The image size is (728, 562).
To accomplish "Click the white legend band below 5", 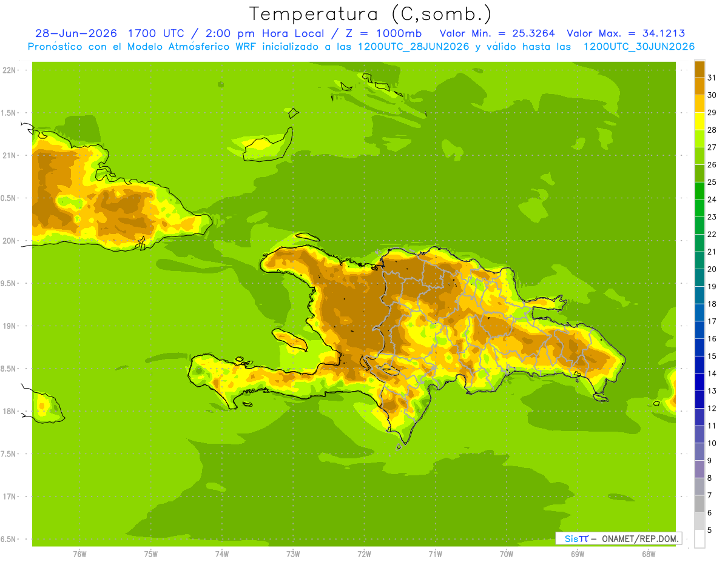I will point(699,539).
